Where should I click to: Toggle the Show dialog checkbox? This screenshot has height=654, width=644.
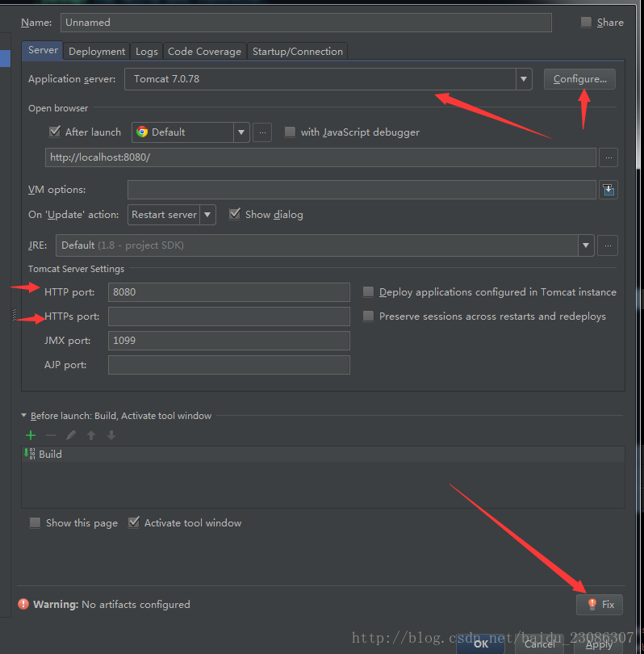point(235,214)
